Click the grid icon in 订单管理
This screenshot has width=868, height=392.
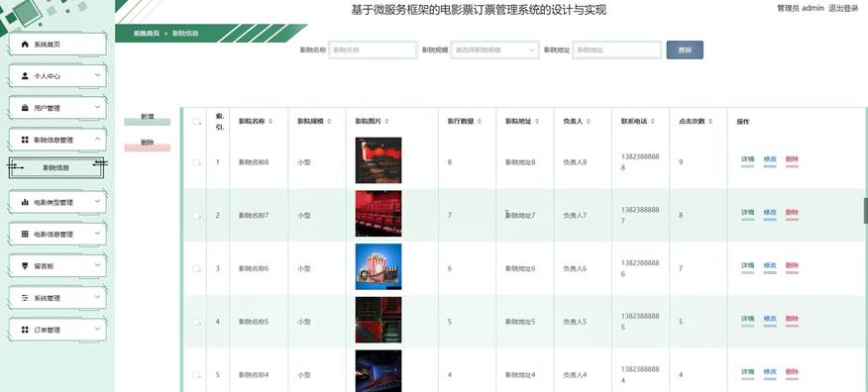click(25, 330)
